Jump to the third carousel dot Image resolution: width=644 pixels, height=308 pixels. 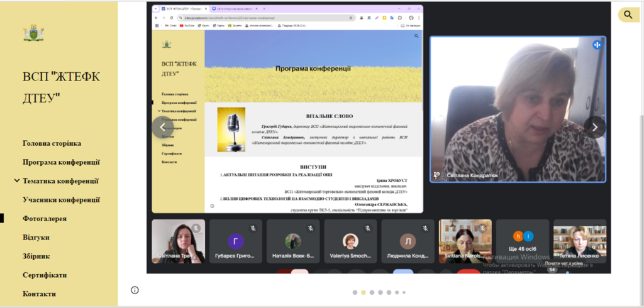372,292
